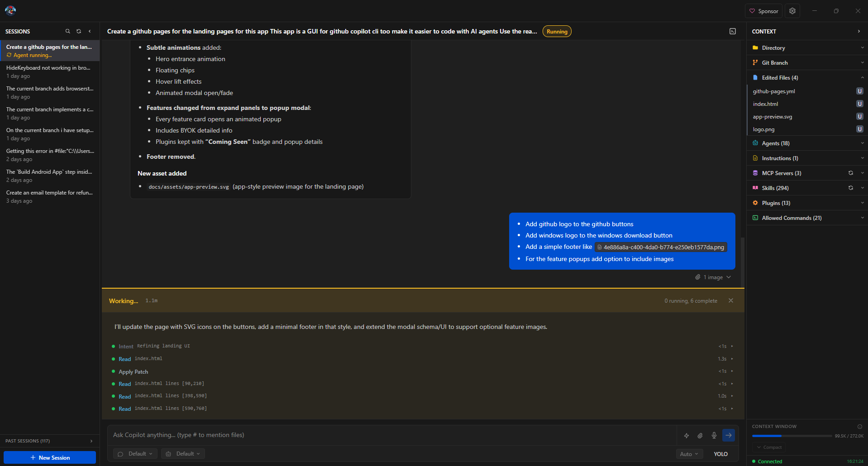Open the agent Default dropdown
Screen dimensions: 868x466
point(183,454)
